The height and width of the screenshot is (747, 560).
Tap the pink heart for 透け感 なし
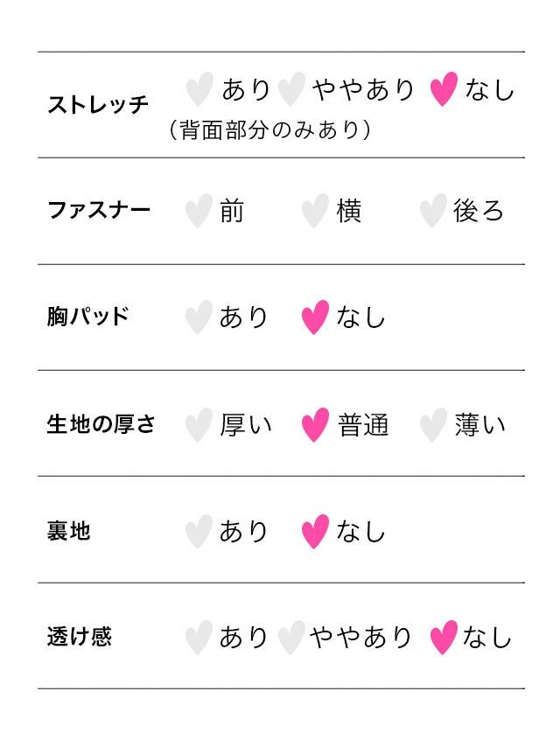[444, 638]
